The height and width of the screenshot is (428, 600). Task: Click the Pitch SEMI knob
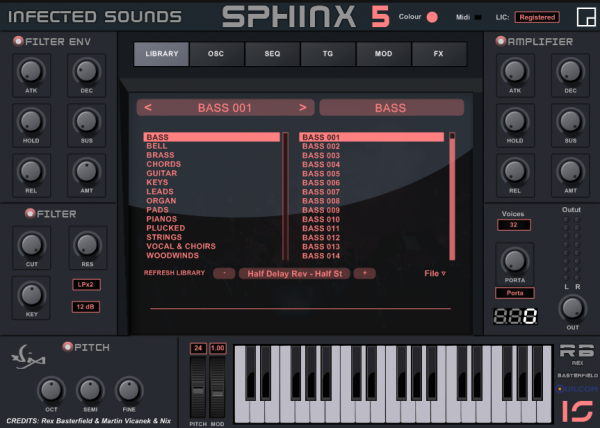[90, 390]
